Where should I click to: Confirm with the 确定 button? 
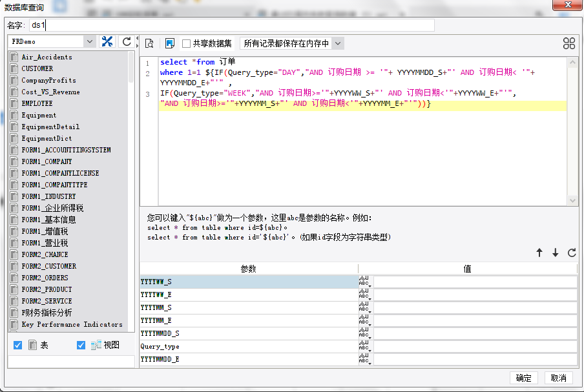pyautogui.click(x=524, y=378)
